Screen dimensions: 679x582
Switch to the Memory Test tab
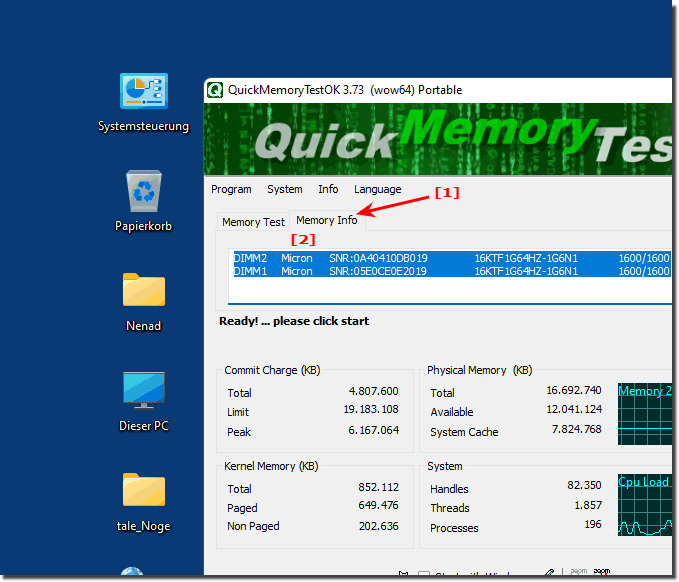point(253,222)
